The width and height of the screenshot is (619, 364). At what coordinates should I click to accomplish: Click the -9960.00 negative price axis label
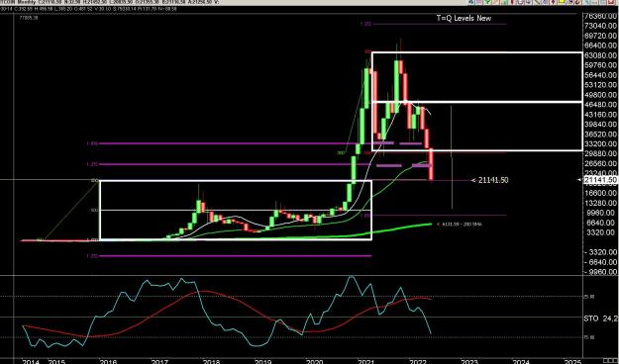(600, 272)
